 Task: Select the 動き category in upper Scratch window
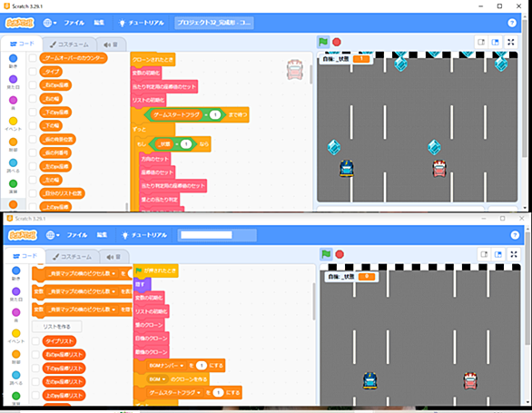pyautogui.click(x=14, y=61)
